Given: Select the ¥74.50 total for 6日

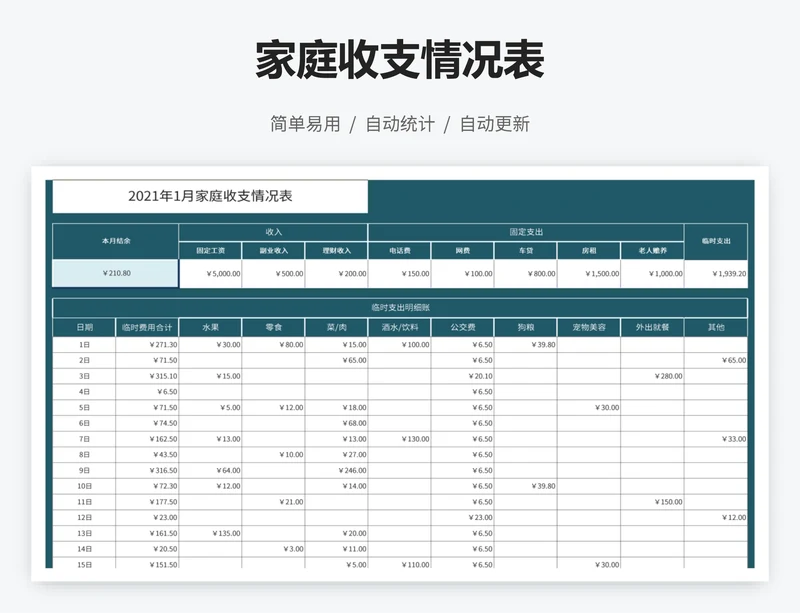Looking at the screenshot, I should point(147,423).
